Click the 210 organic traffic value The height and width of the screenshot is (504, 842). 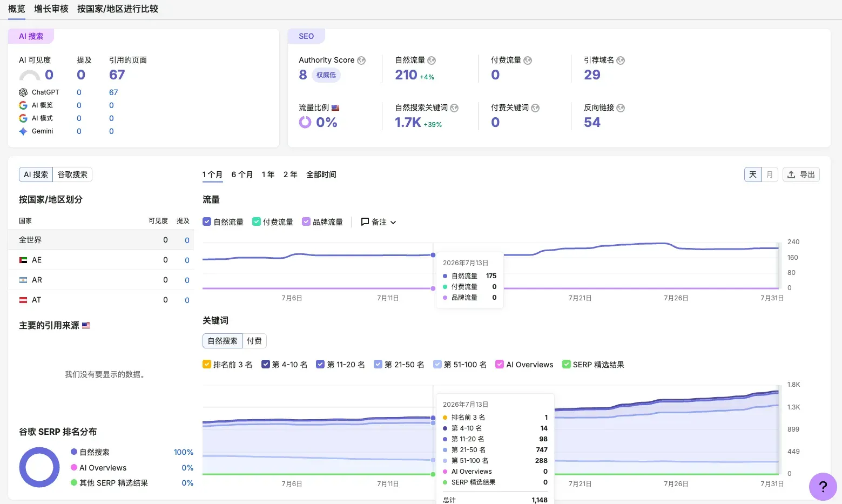406,75
